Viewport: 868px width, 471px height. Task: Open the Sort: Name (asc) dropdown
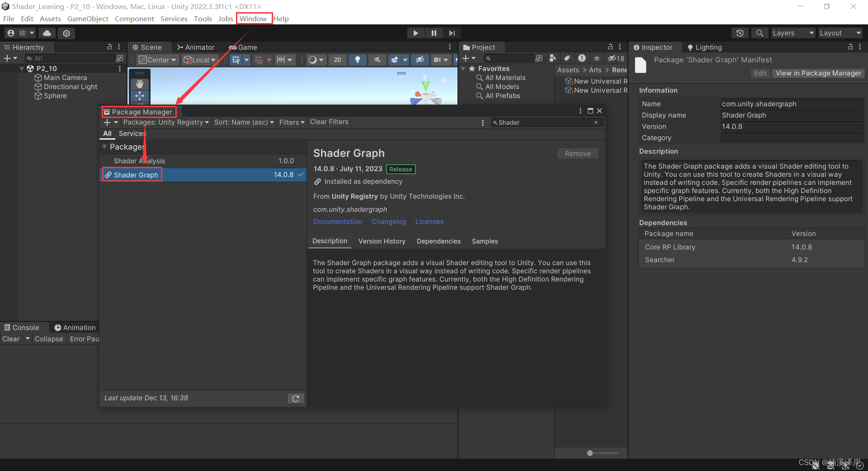(x=244, y=122)
